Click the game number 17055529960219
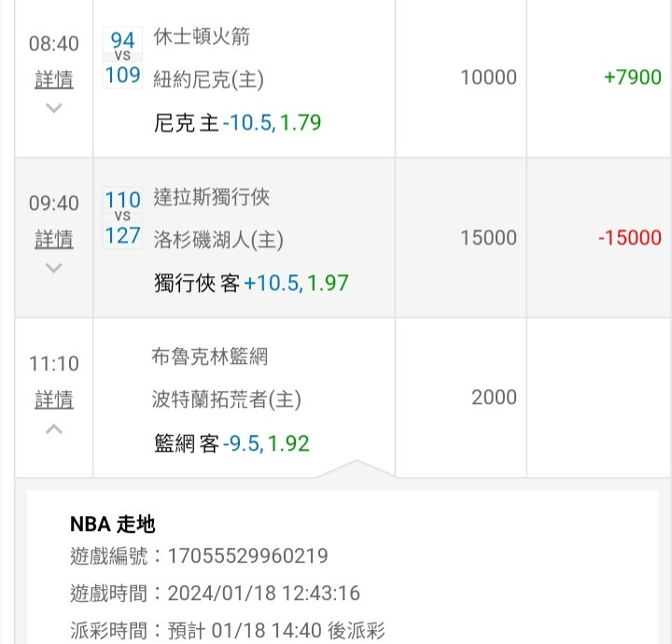This screenshot has height=644, width=672. pyautogui.click(x=247, y=556)
